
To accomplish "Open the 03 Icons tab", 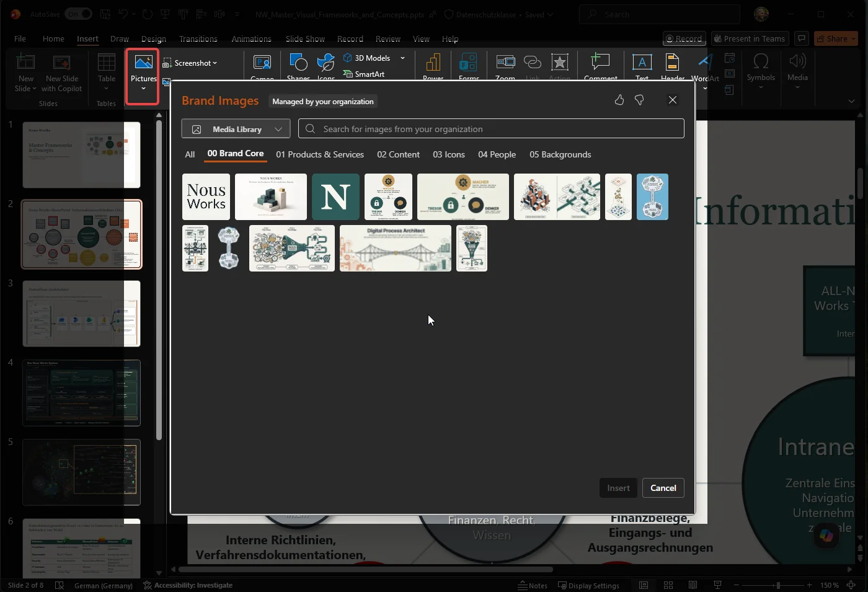I will coord(449,154).
